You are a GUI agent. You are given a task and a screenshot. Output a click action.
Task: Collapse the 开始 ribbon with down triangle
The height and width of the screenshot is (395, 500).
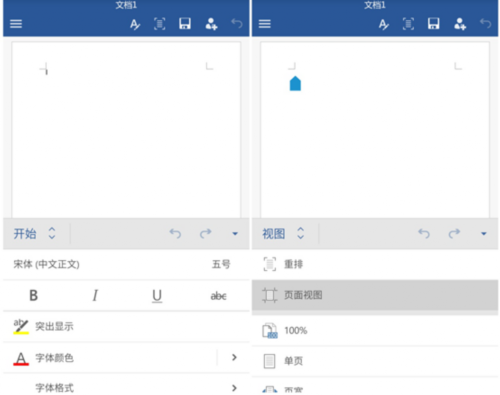click(235, 234)
